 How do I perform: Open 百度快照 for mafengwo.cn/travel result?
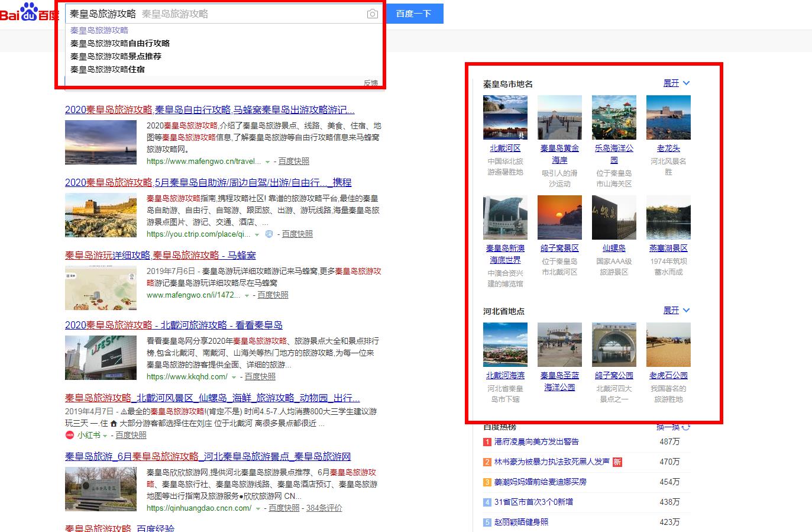294,161
